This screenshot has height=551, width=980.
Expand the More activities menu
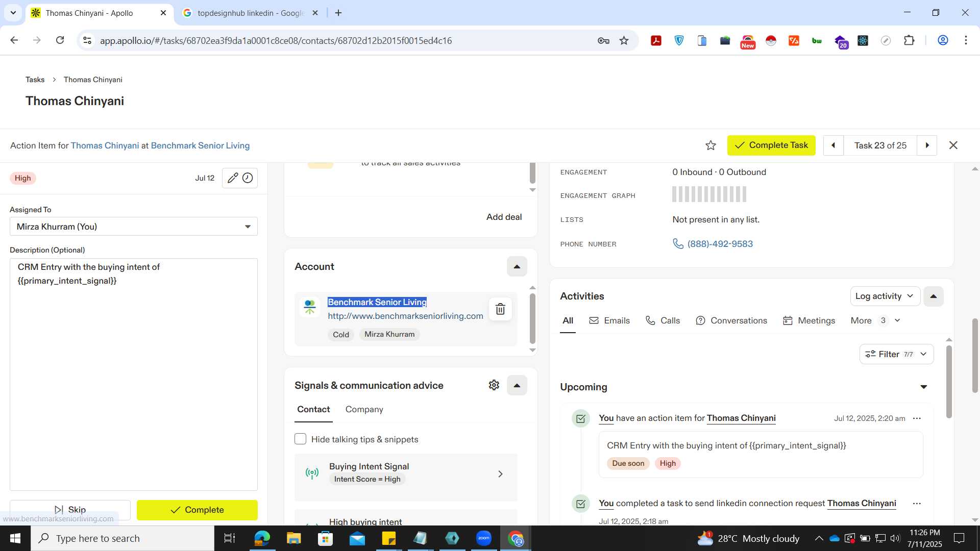[x=875, y=320]
